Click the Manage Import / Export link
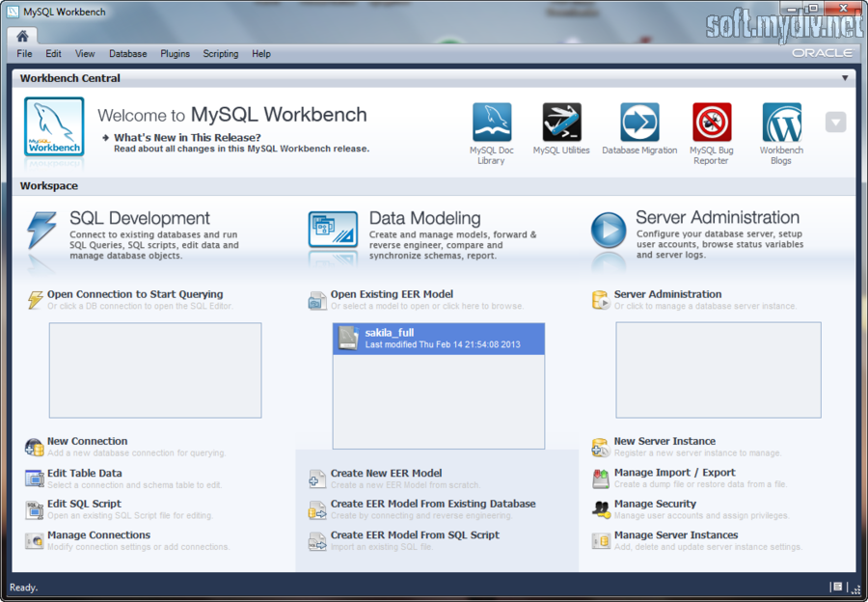This screenshot has height=602, width=868. [675, 473]
